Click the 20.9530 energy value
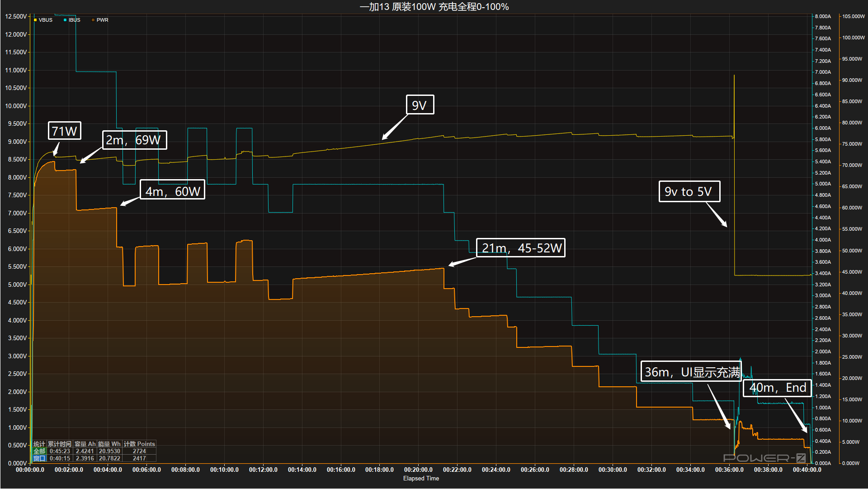 click(x=109, y=451)
